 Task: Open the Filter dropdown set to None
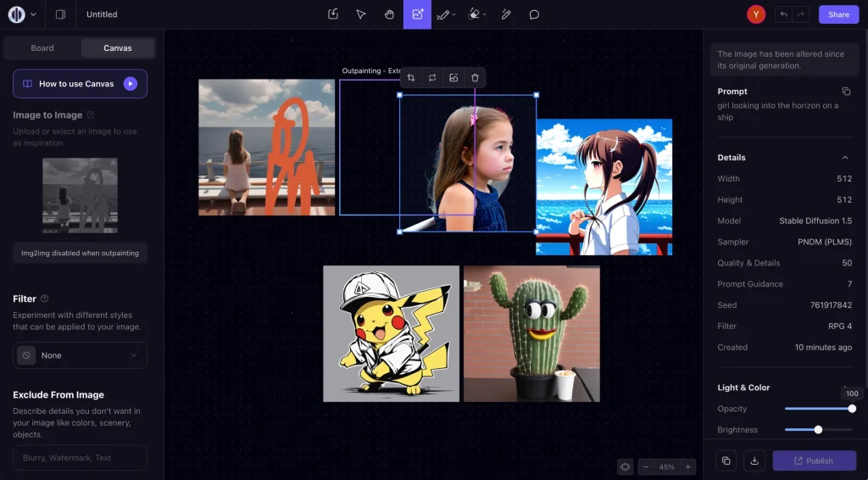point(80,355)
